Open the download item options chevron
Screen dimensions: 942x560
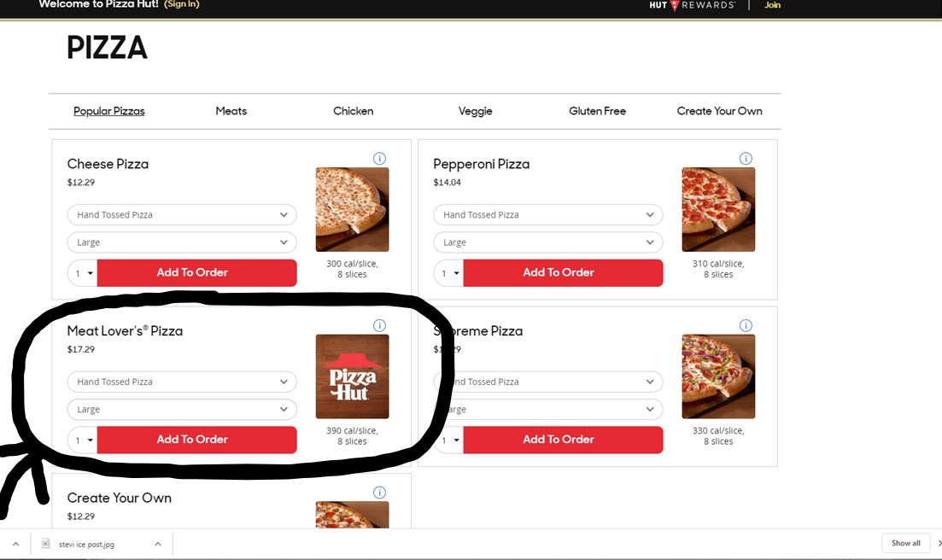coord(158,544)
